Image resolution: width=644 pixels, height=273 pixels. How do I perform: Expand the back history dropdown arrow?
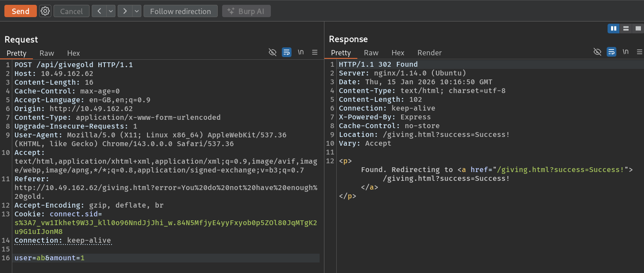pos(111,11)
